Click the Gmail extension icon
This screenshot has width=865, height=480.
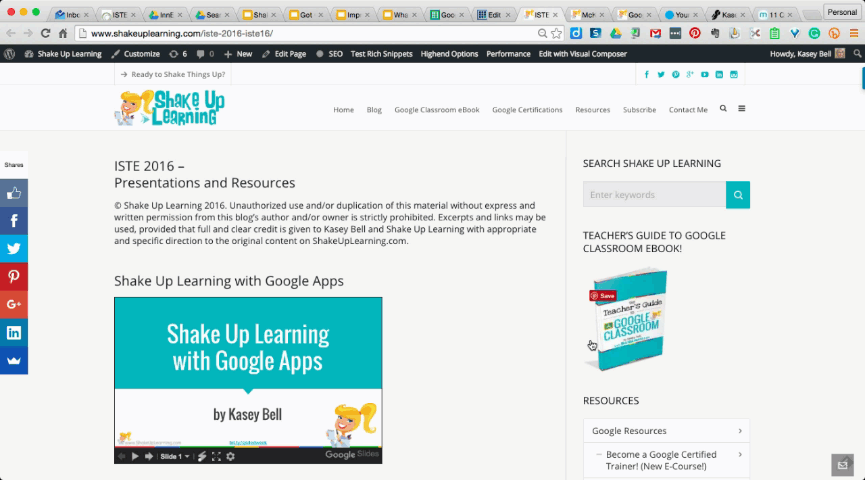tap(655, 34)
